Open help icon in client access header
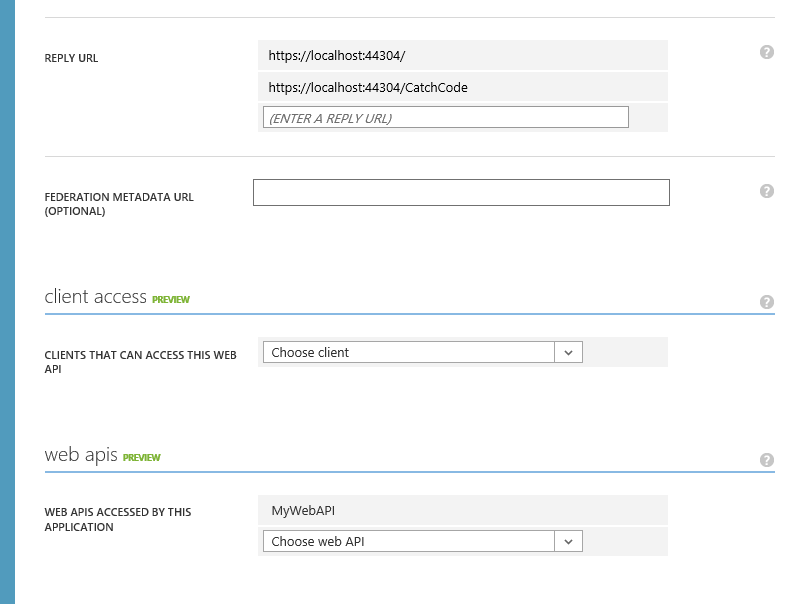 click(767, 302)
